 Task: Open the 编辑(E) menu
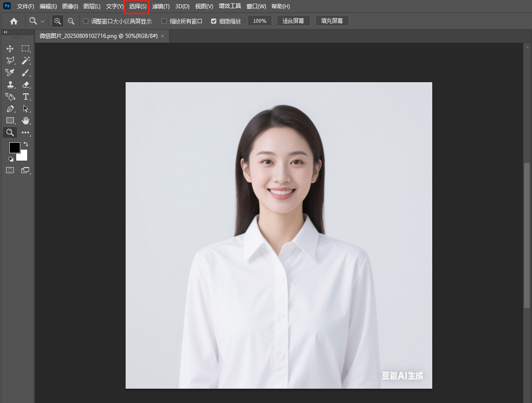(x=48, y=6)
